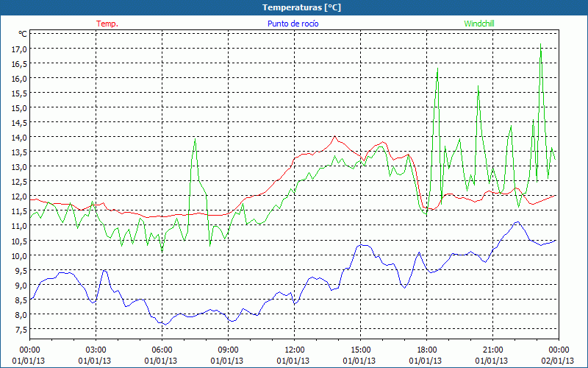Click the '13,0' y-axis value
This screenshot has height=368, width=588.
coord(20,167)
